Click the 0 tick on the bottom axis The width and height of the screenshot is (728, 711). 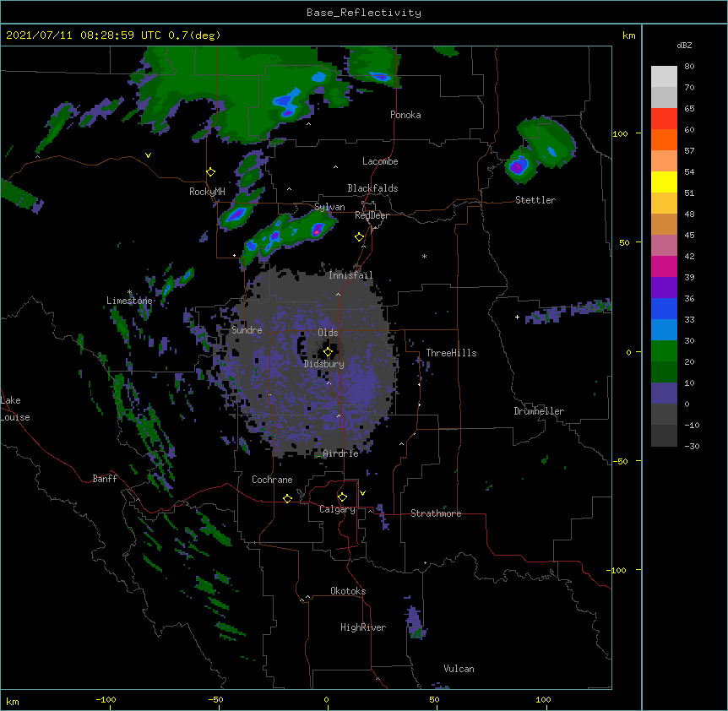(326, 700)
